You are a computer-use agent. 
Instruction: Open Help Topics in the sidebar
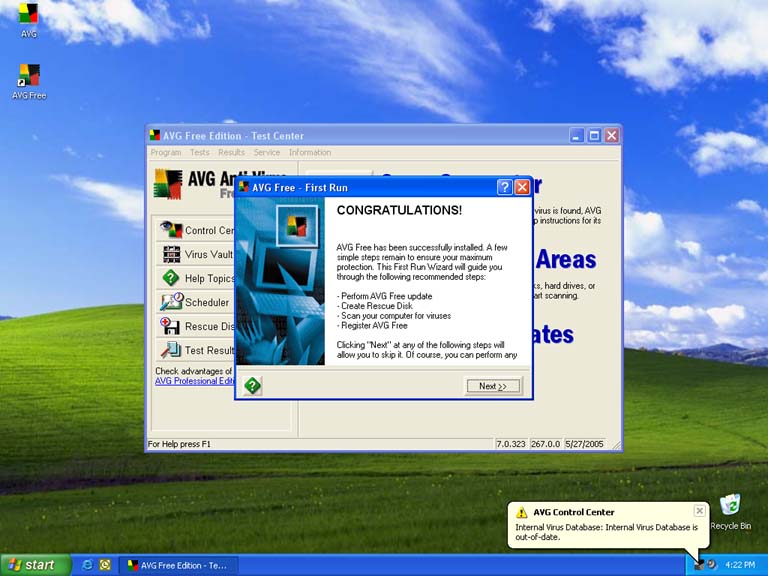tap(196, 278)
